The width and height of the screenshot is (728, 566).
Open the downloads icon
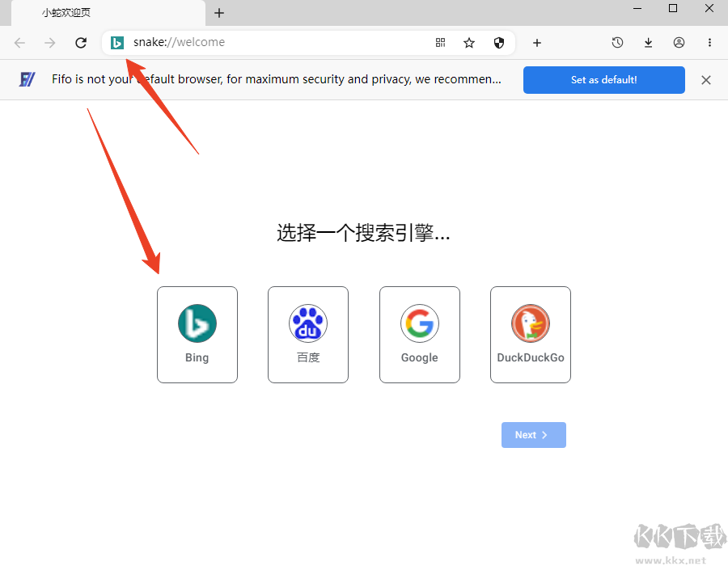pos(648,43)
